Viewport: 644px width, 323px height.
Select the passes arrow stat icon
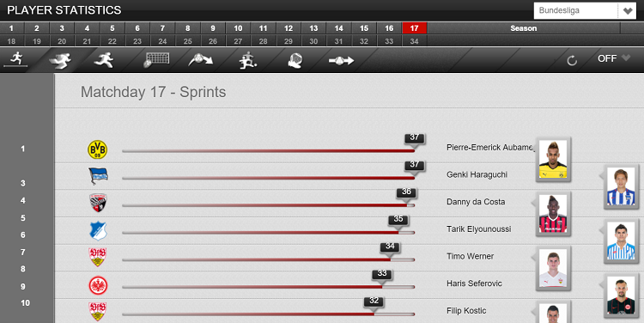point(341,61)
